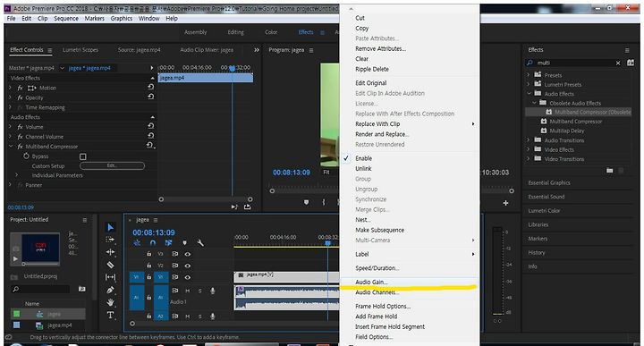Solo track A1 with S button
Image resolution: width=644 pixels, height=346 pixels.
tap(200, 291)
